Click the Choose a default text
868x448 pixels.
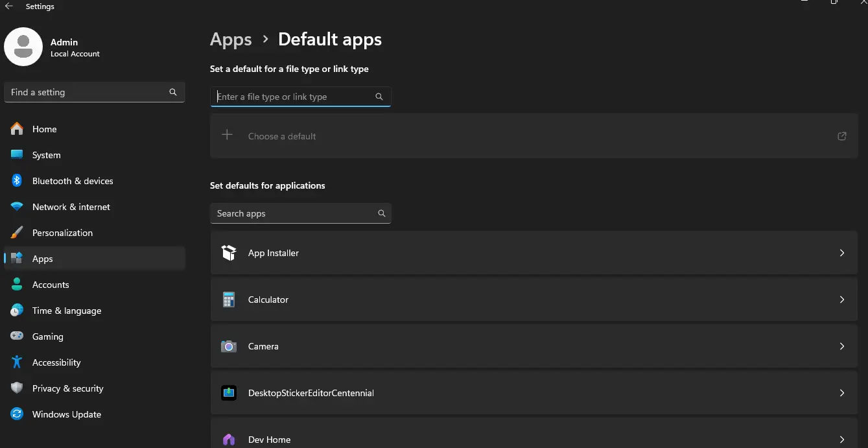tap(282, 136)
